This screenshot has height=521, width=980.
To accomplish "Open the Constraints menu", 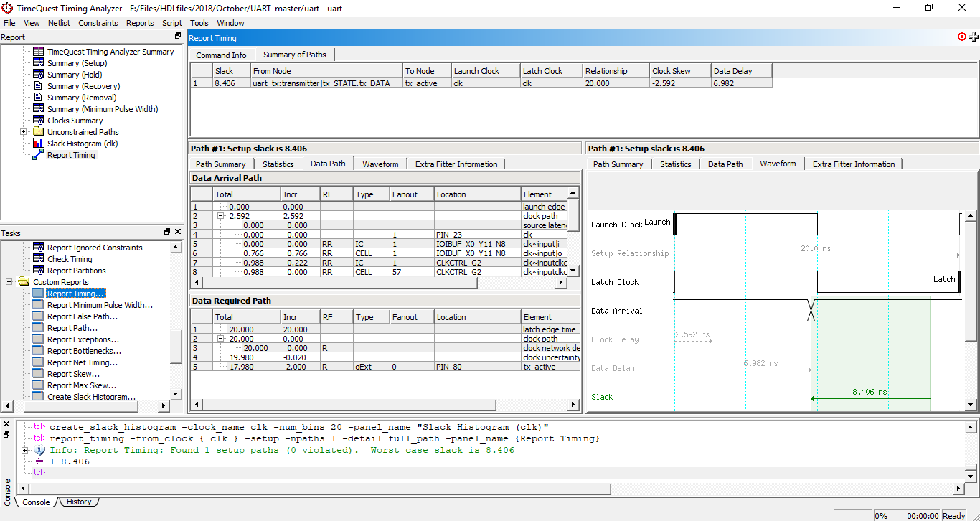I will [x=98, y=23].
